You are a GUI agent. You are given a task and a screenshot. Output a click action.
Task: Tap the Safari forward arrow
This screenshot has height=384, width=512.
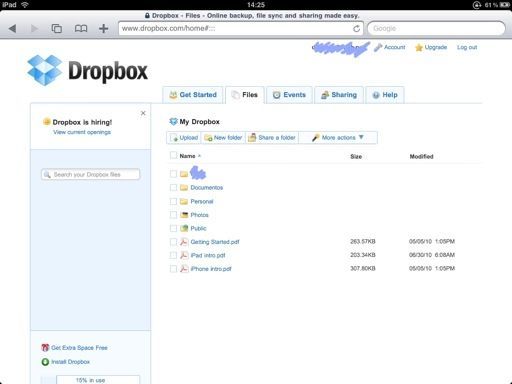click(34, 29)
